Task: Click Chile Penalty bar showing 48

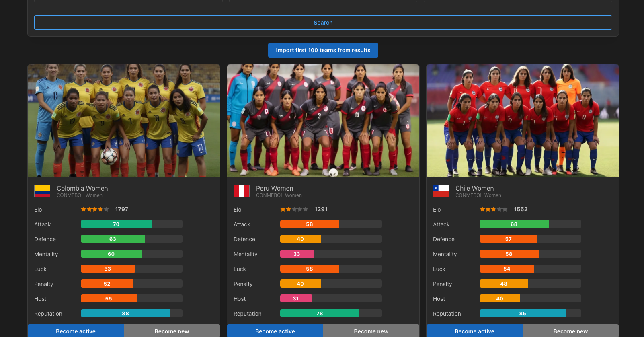Action: 530,284
